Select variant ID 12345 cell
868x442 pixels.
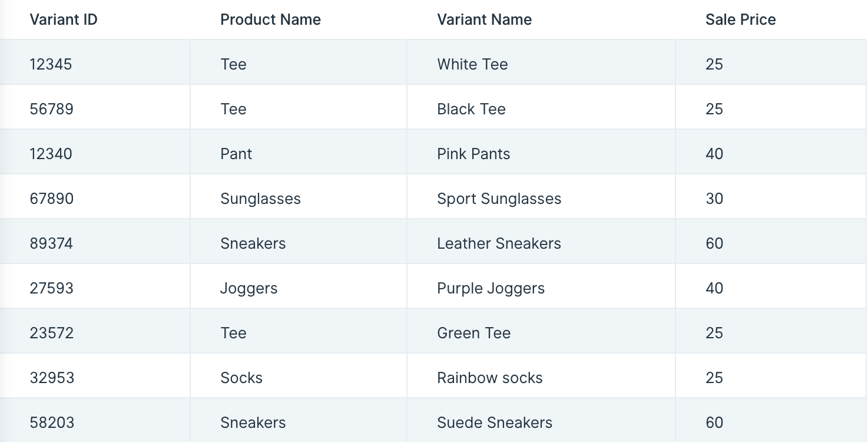[95, 62]
